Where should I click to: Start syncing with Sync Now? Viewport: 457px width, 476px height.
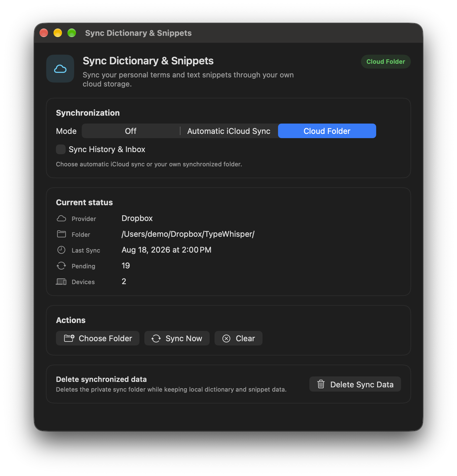click(177, 338)
